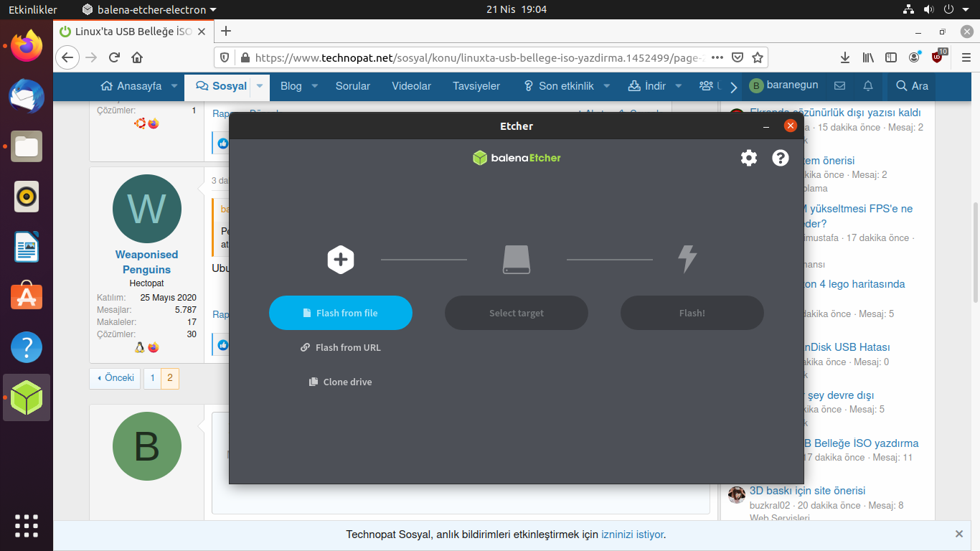Open Firefox library icon

868,57
